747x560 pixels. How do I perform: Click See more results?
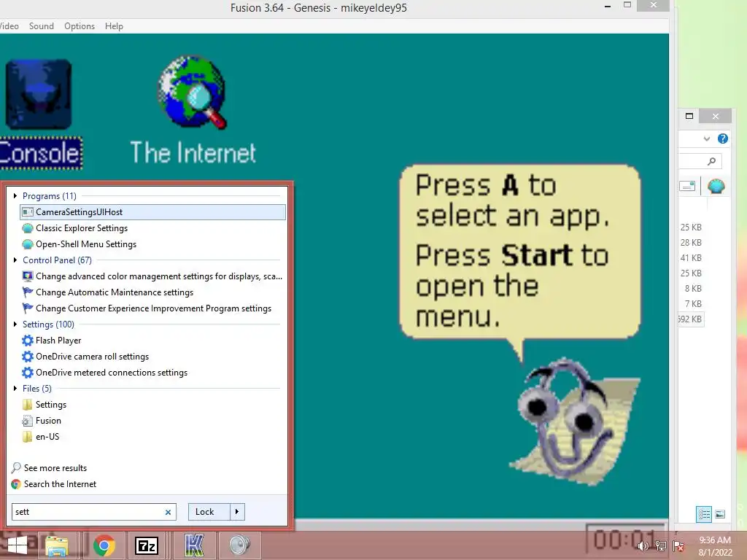(x=49, y=468)
